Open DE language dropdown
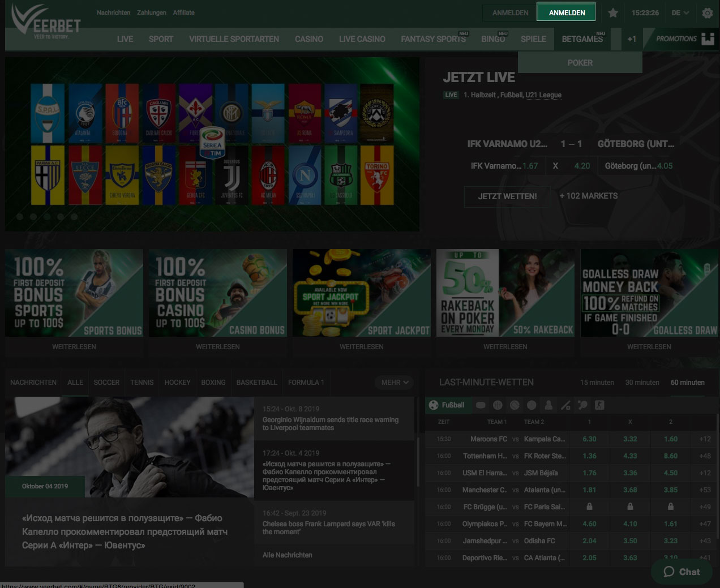The height and width of the screenshot is (588, 720). coord(680,12)
